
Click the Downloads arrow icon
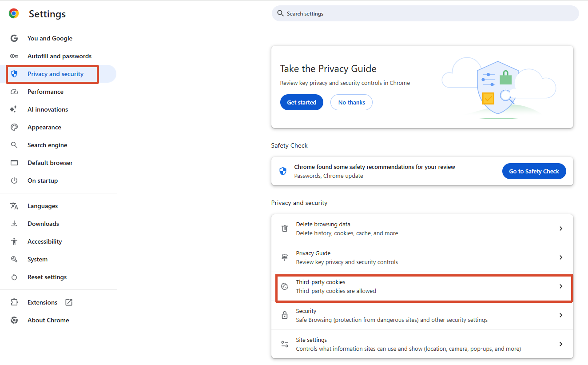click(x=14, y=224)
